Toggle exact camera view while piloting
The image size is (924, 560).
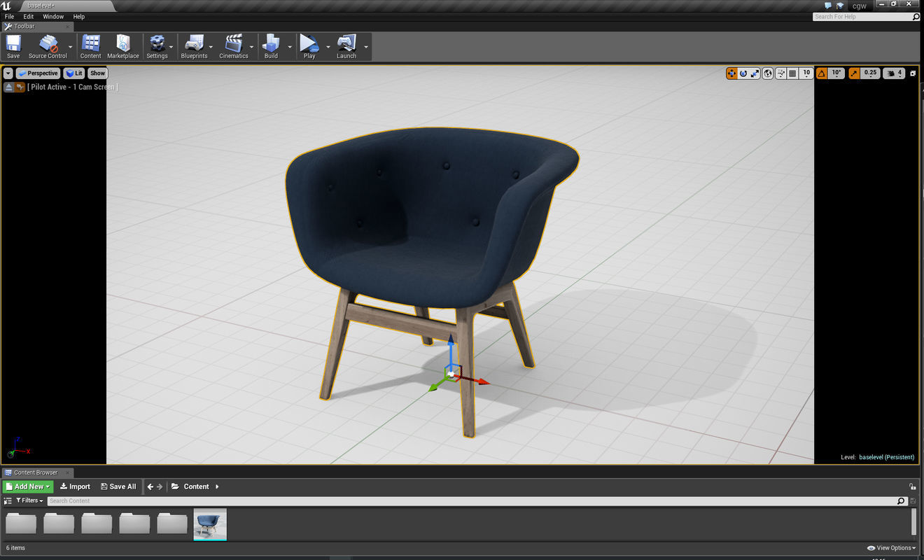20,87
